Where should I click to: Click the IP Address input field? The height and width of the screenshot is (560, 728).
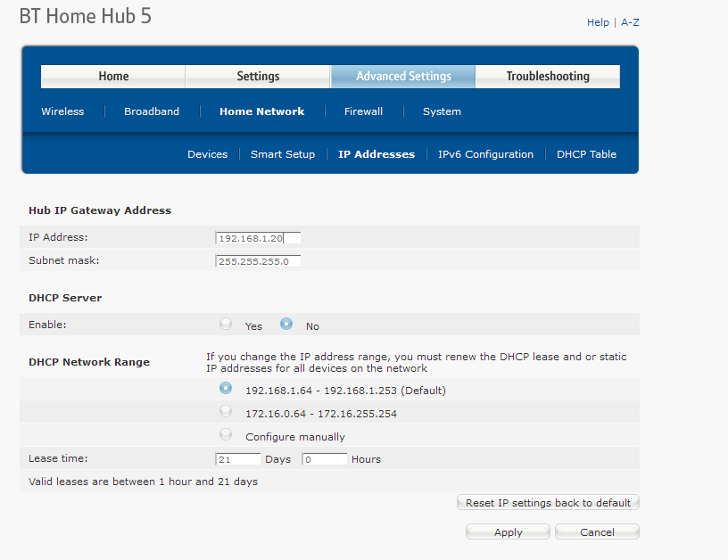click(258, 238)
